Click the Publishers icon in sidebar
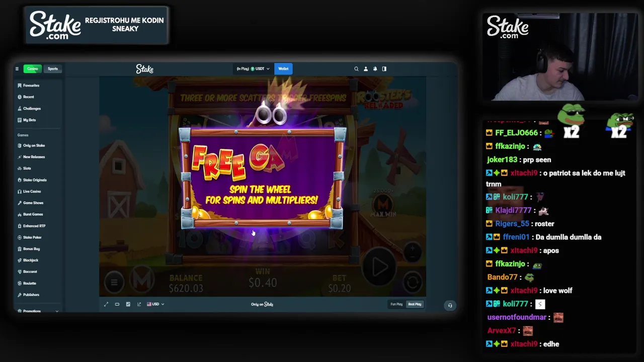Screen dimensions: 644x362 (19, 295)
